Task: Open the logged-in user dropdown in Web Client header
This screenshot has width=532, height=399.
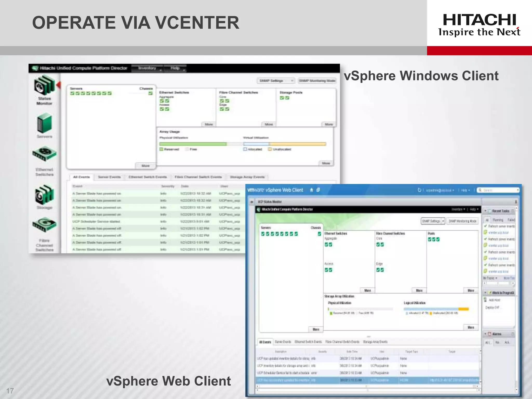Action: click(x=440, y=190)
